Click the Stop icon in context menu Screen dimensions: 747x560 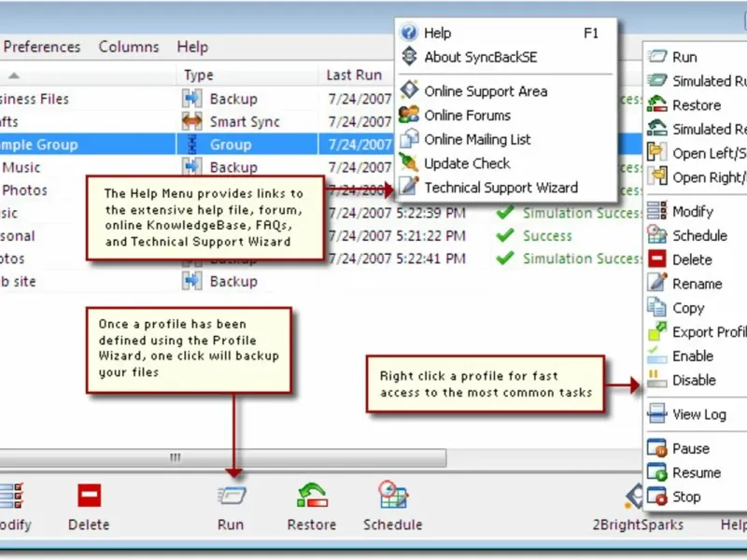click(657, 496)
